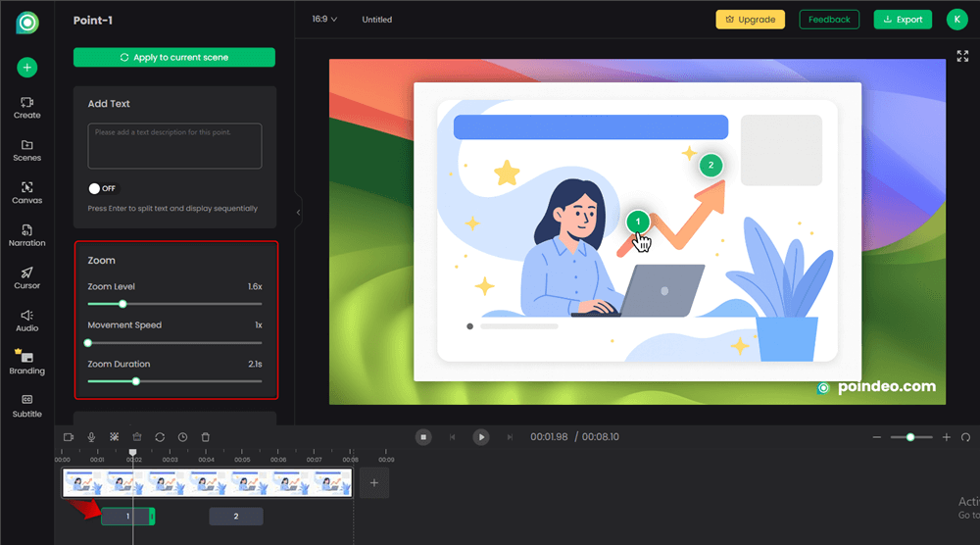Collapse the left settings panel
This screenshot has height=545, width=980.
coord(298,212)
